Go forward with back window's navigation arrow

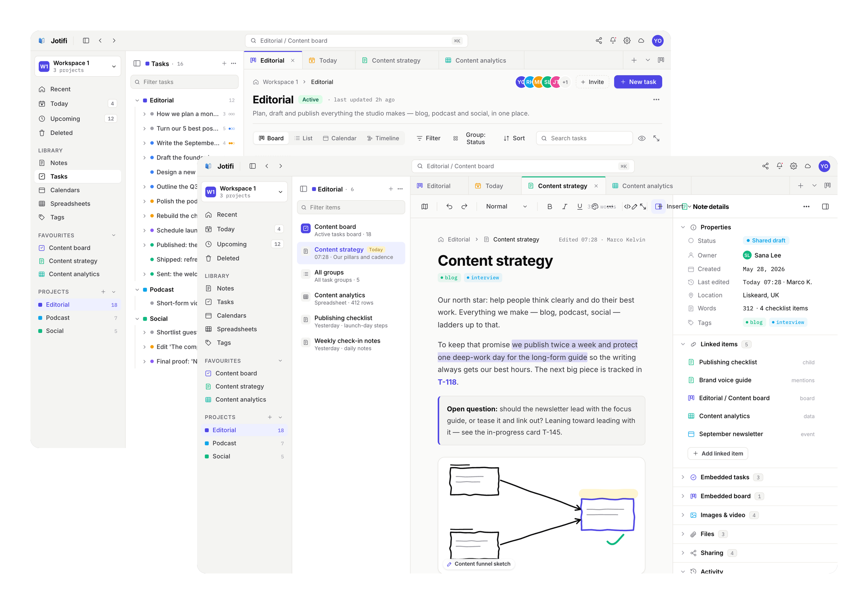tap(114, 41)
